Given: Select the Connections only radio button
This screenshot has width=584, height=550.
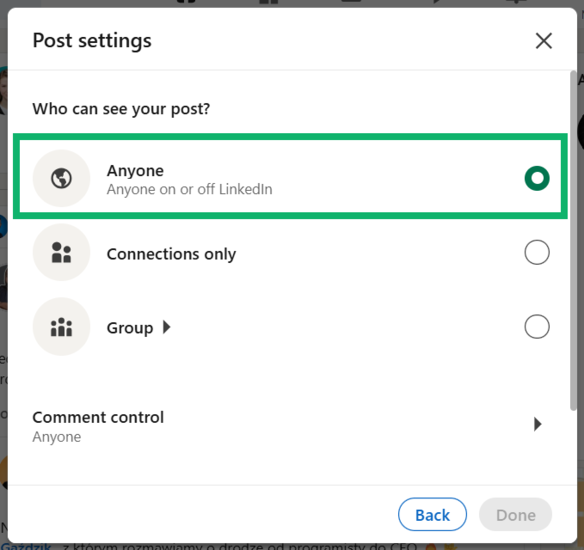Looking at the screenshot, I should pos(537,252).
